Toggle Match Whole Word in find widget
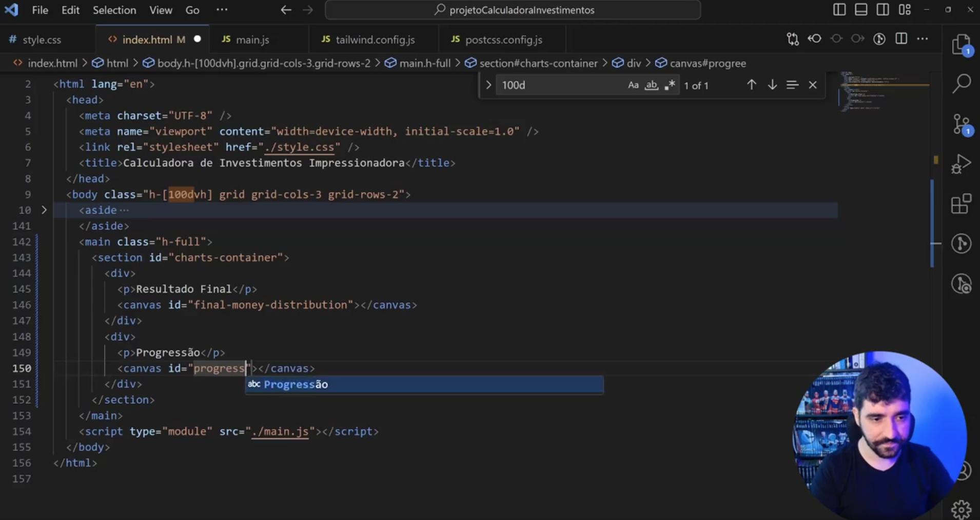980x520 pixels. pyautogui.click(x=651, y=85)
